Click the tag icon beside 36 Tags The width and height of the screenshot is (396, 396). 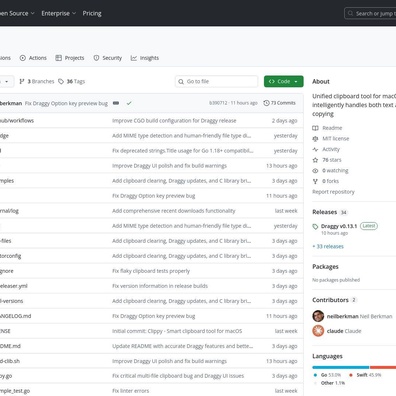click(61, 81)
